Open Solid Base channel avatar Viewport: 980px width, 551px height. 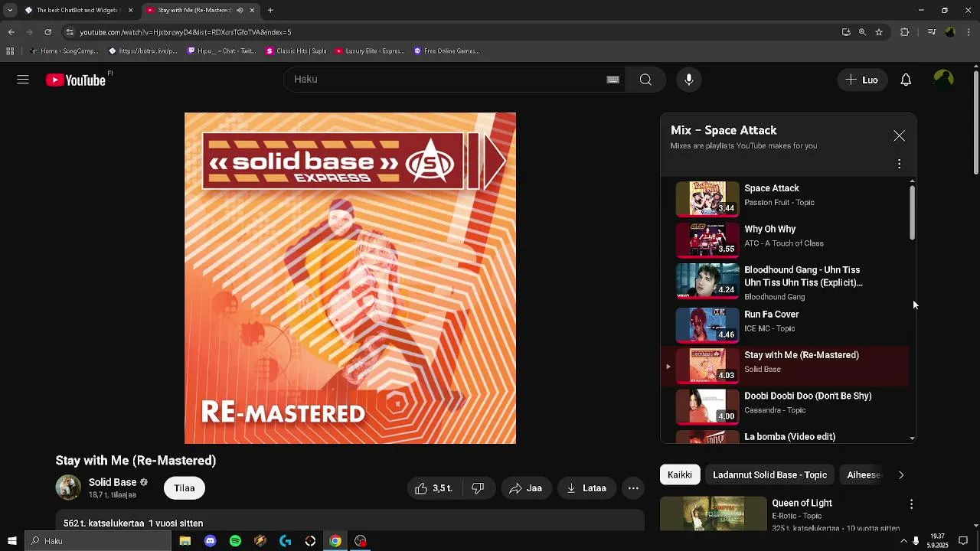click(x=68, y=487)
